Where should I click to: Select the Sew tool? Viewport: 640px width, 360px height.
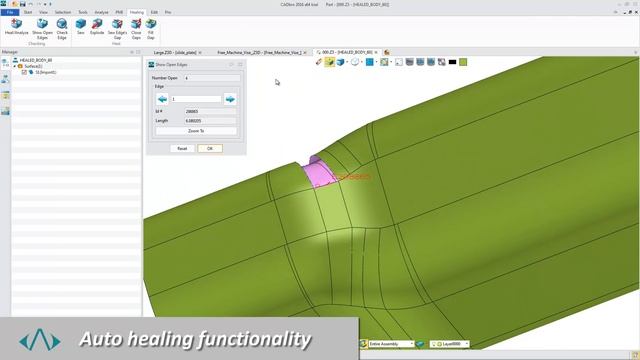click(x=81, y=27)
